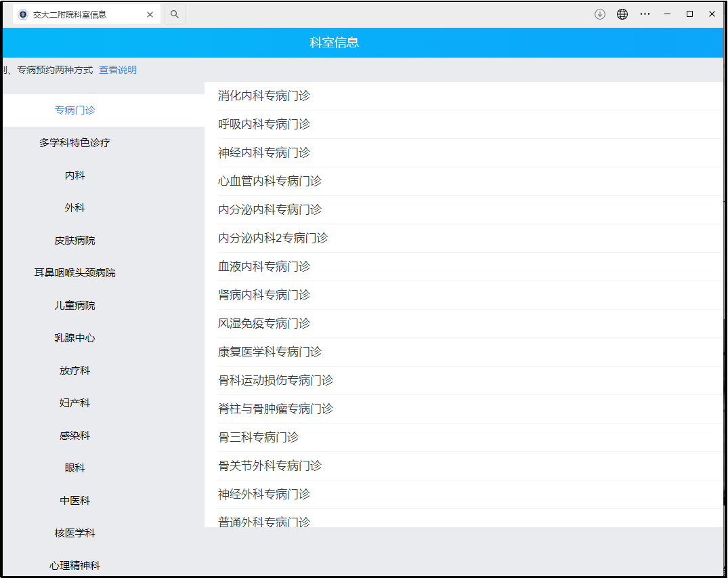728x578 pixels.
Task: Choose 心血管内科专病门诊 entry
Action: (270, 182)
